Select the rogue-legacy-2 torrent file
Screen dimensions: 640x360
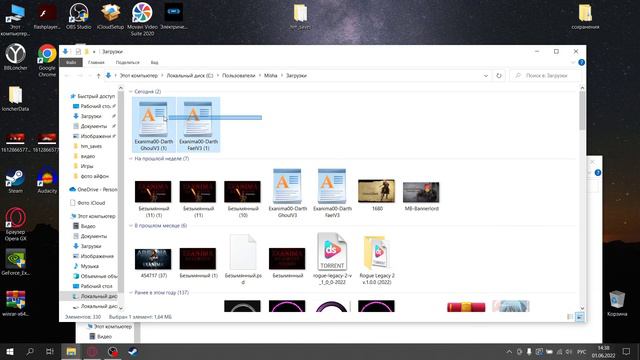pos(332,258)
